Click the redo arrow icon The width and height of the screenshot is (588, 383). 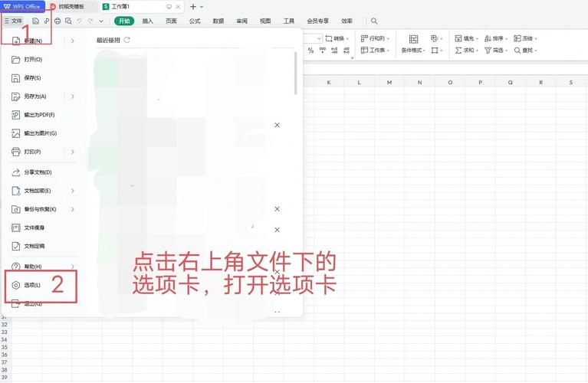pyautogui.click(x=90, y=21)
